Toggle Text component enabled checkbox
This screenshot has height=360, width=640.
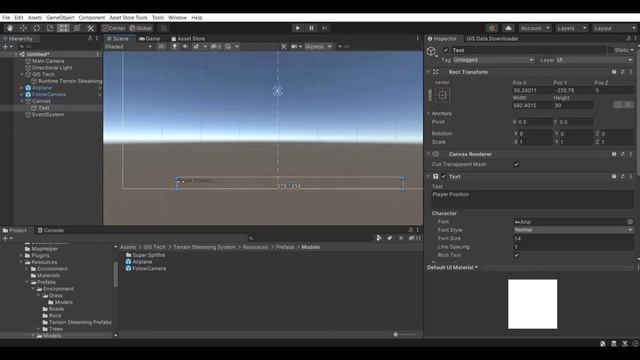coord(444,176)
